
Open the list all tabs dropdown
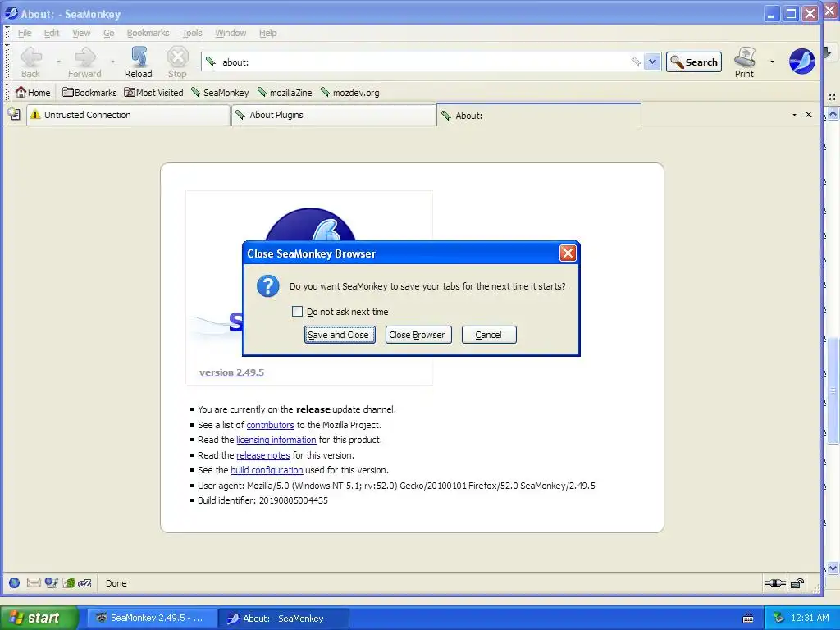click(x=794, y=115)
